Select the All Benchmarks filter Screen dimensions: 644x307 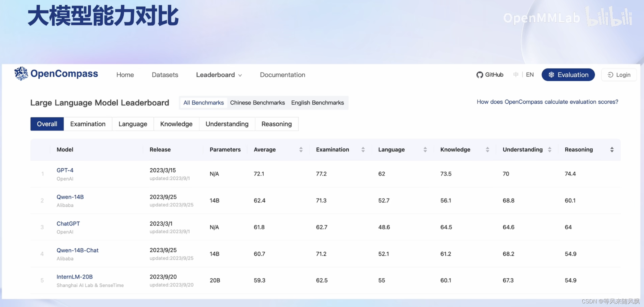coord(203,103)
